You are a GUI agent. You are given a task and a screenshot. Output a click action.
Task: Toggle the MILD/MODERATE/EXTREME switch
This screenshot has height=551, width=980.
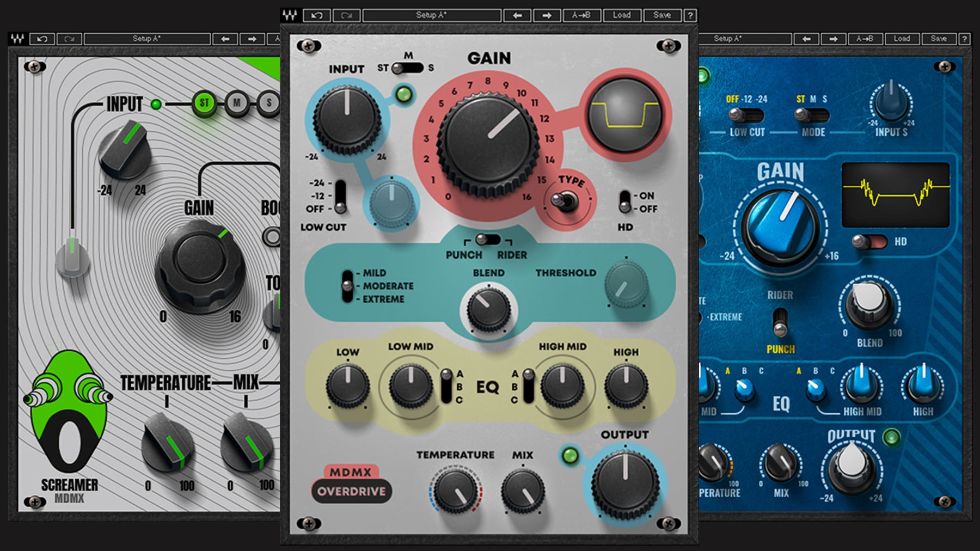[x=347, y=286]
